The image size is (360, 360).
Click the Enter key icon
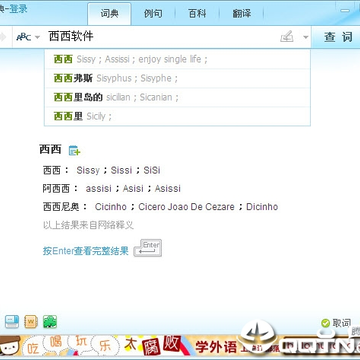click(x=148, y=248)
